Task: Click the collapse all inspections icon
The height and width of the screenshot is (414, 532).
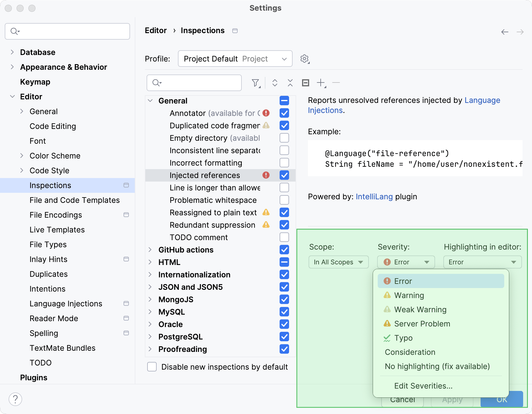Action: [x=290, y=83]
